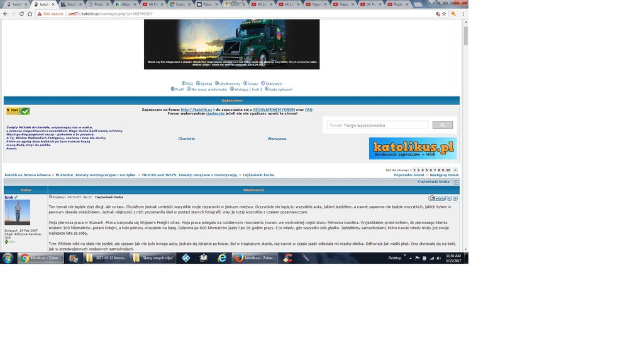Image resolution: width=644 pixels, height=362 pixels.
Task: Open the katolikus.pl banner
Action: click(413, 149)
